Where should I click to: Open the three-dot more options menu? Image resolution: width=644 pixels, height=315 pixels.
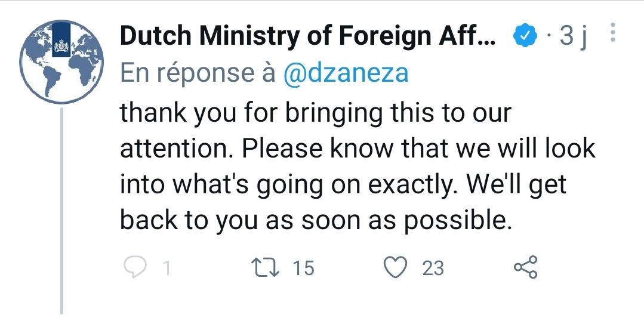coord(612,34)
